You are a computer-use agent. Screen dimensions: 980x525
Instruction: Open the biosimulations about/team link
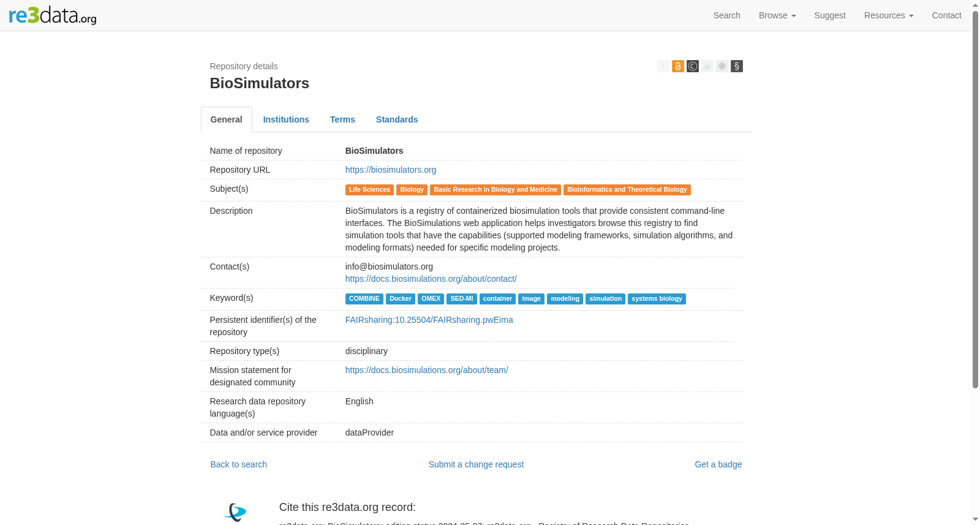pos(427,370)
